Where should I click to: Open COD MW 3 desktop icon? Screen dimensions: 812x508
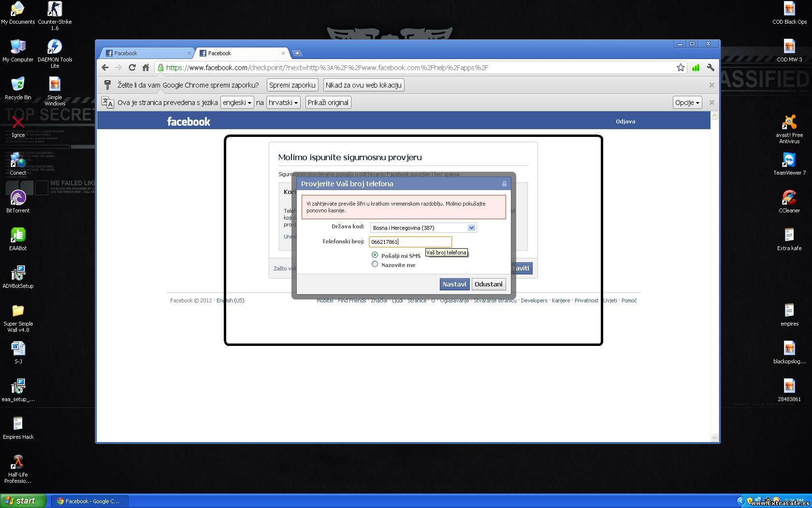click(x=789, y=51)
